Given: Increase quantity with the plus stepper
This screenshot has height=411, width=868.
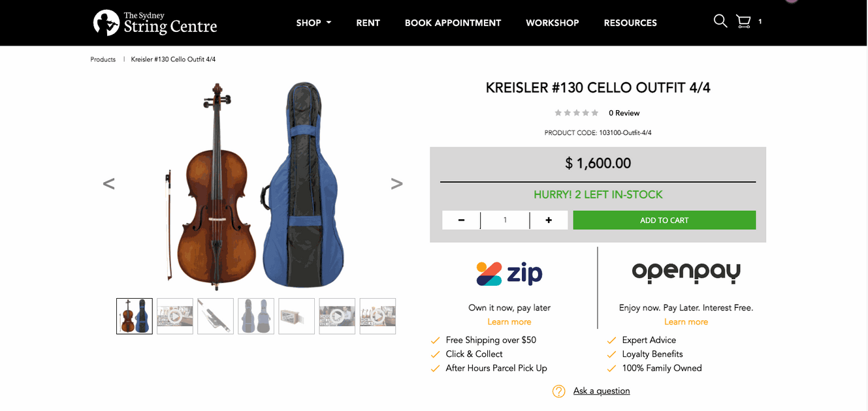Looking at the screenshot, I should coord(549,220).
